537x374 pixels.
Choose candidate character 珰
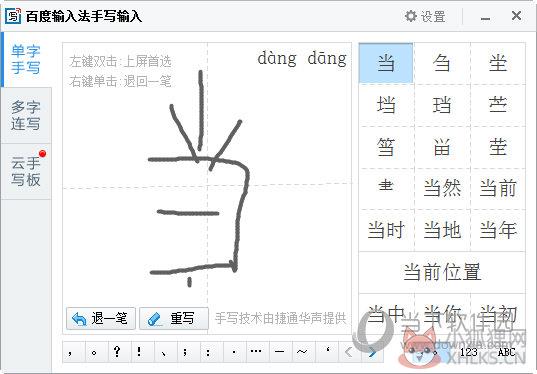442,105
